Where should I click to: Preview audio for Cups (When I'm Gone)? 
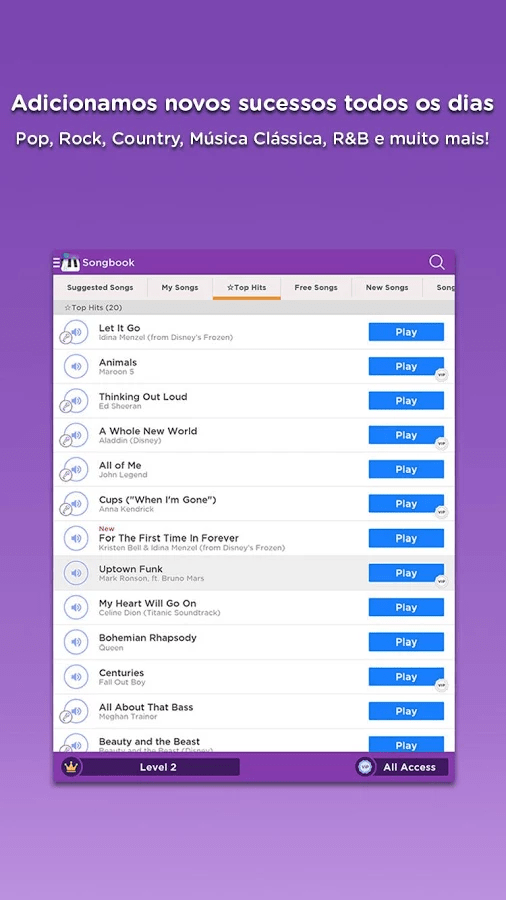coord(76,504)
